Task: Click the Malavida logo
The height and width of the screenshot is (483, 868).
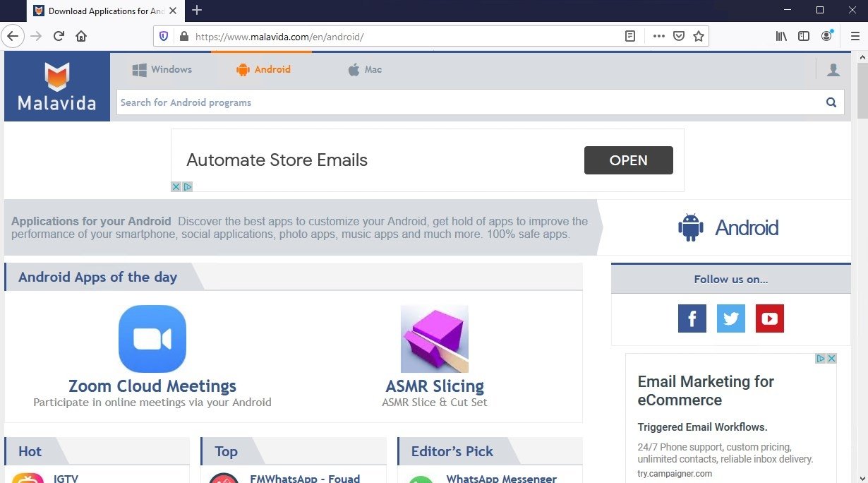Action: [57, 86]
